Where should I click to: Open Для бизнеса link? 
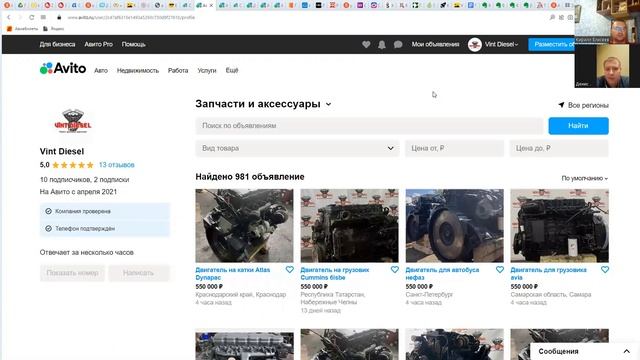pyautogui.click(x=57, y=44)
